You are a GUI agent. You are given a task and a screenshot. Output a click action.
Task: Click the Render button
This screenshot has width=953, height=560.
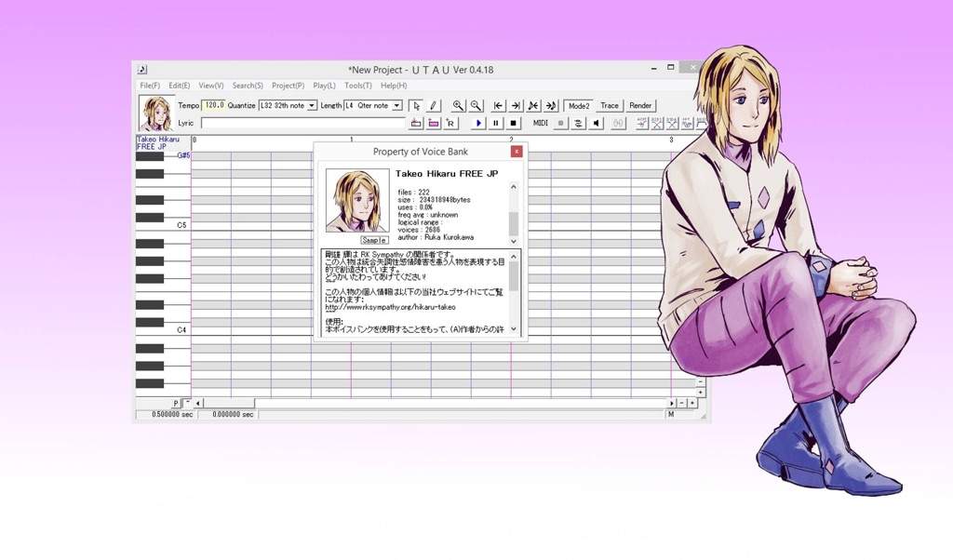pyautogui.click(x=640, y=106)
